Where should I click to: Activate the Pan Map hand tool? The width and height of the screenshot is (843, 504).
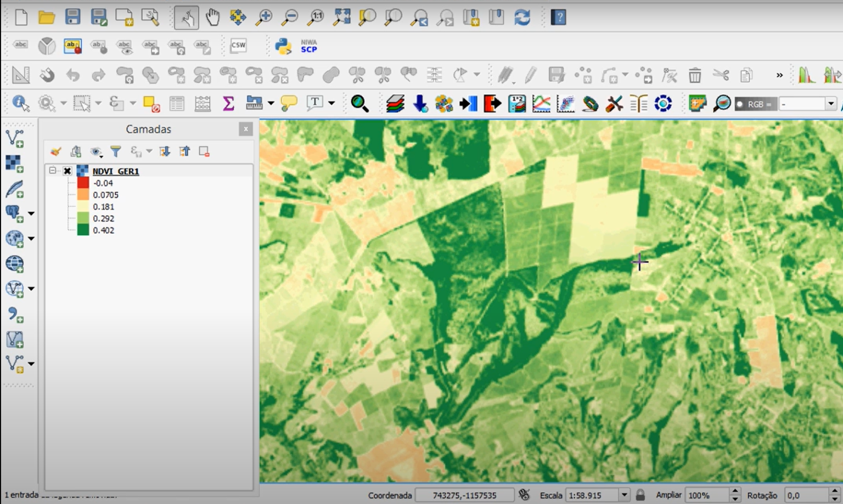click(212, 17)
